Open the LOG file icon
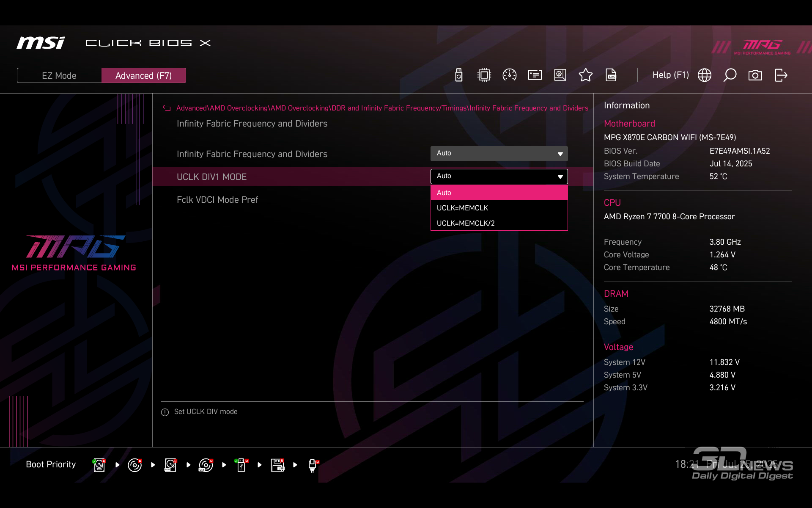Viewport: 812px width, 508px height. click(611, 75)
